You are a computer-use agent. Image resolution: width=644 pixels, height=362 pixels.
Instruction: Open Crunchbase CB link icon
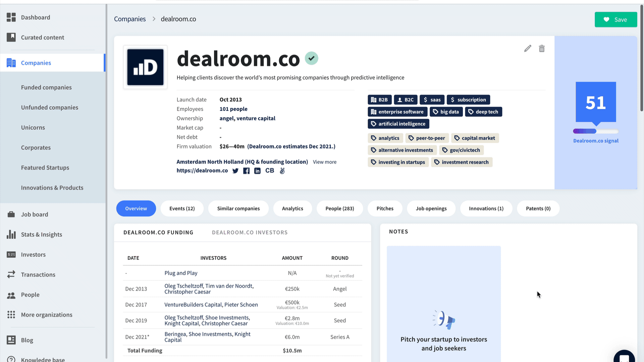(270, 171)
